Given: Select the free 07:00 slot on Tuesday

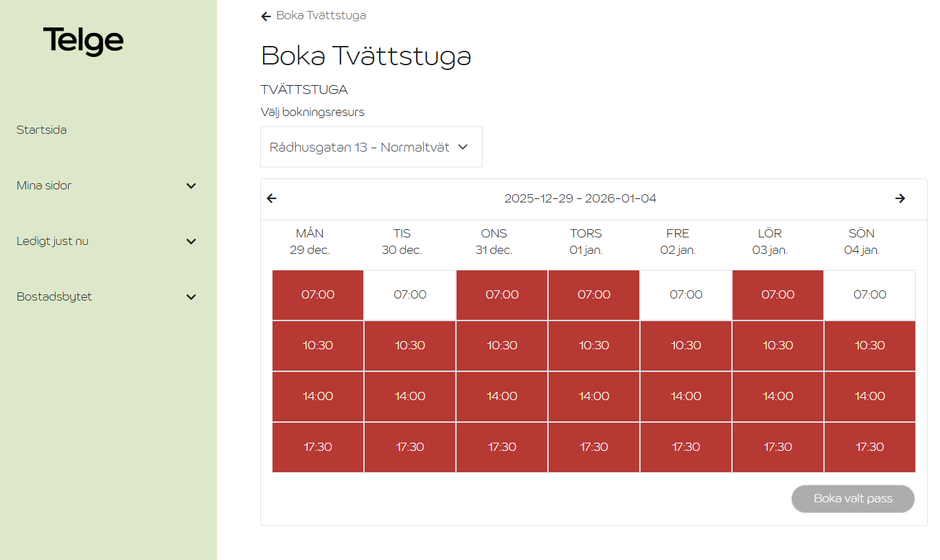Looking at the screenshot, I should click(410, 295).
